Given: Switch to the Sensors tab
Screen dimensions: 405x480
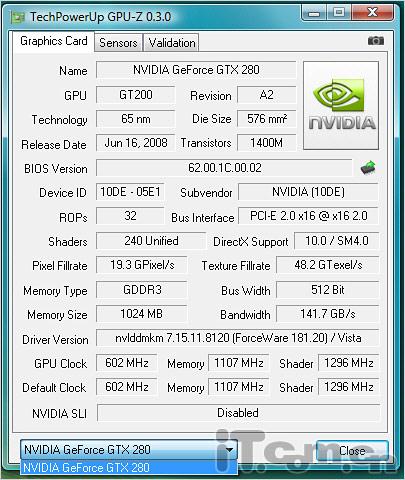Looking at the screenshot, I should click(x=118, y=42).
